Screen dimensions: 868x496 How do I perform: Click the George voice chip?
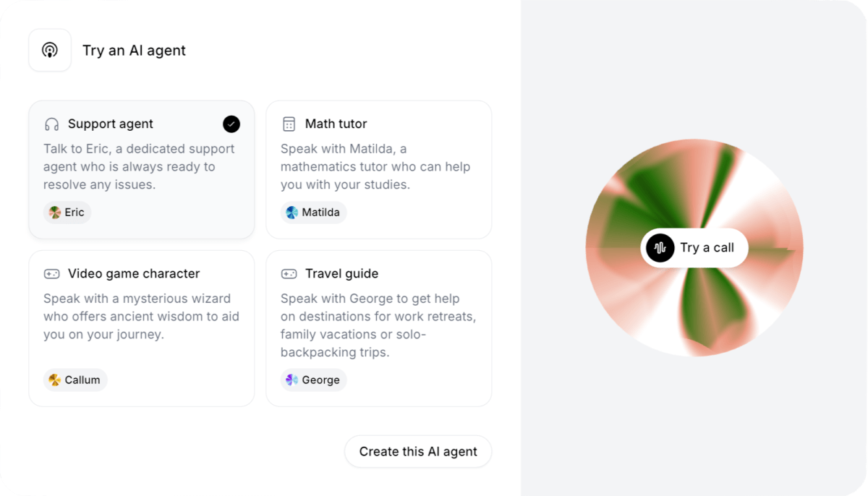313,380
